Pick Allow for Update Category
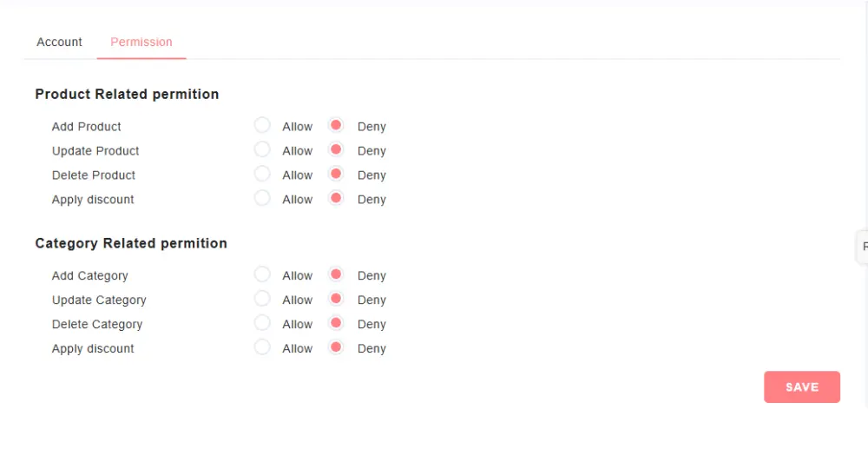Viewport: 868px width, 449px height. (262, 299)
